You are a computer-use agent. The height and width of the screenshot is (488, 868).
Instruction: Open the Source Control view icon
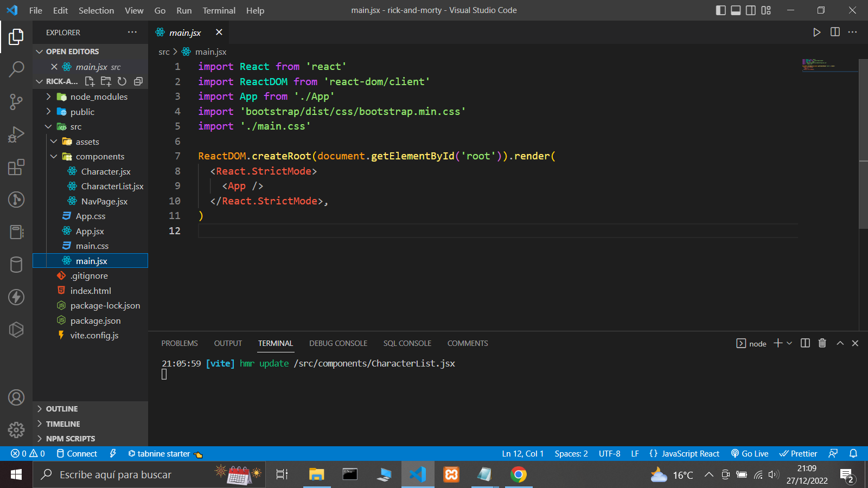(x=16, y=101)
